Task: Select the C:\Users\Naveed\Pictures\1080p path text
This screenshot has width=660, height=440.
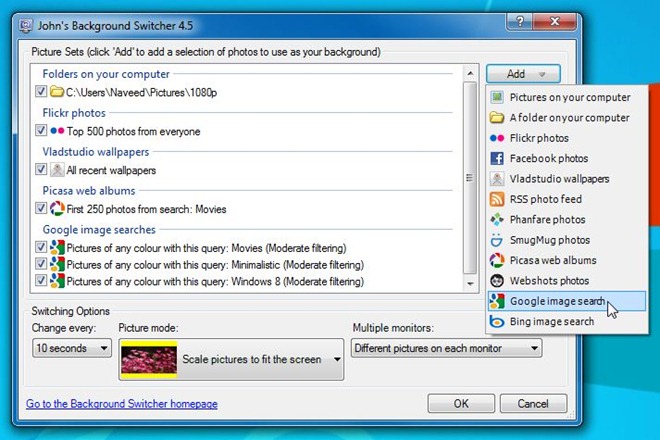Action: pos(141,92)
